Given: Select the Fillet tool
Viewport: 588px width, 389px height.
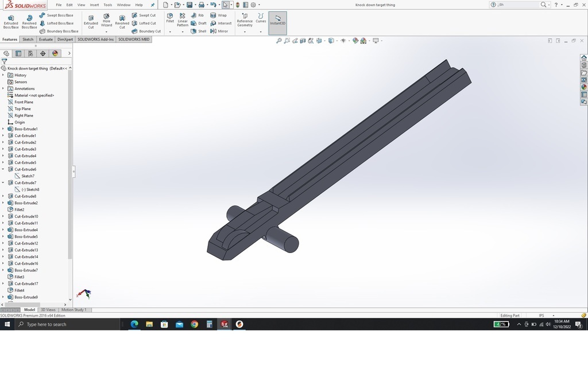Looking at the screenshot, I should pyautogui.click(x=170, y=18).
